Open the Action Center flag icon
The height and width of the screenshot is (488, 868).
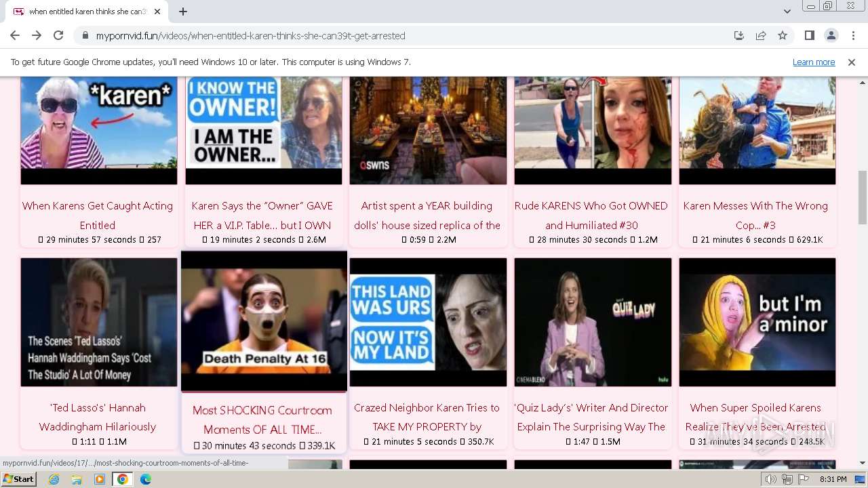(804, 479)
